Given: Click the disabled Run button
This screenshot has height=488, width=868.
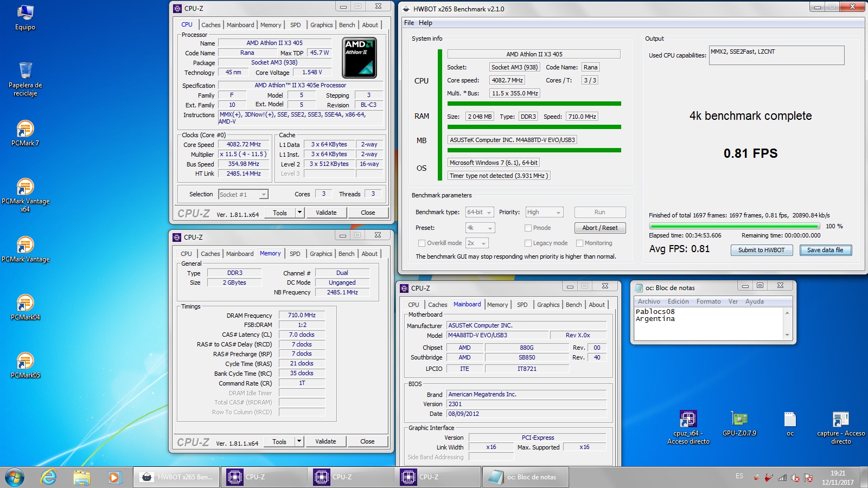Looking at the screenshot, I should coord(600,212).
